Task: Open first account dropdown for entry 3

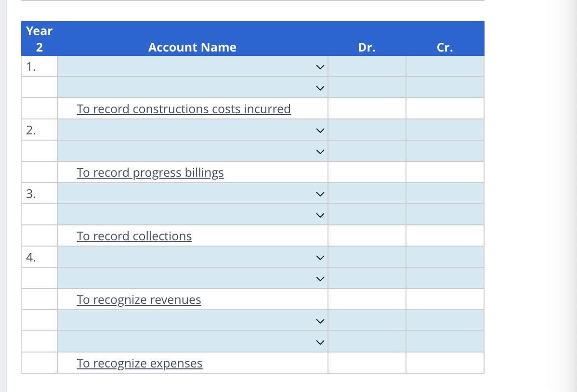Action: [x=193, y=194]
